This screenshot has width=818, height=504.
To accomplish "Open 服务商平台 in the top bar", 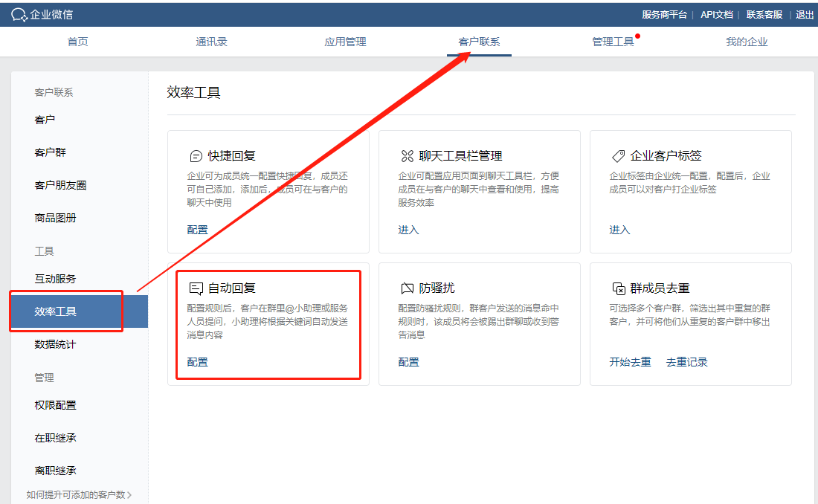I will (664, 14).
